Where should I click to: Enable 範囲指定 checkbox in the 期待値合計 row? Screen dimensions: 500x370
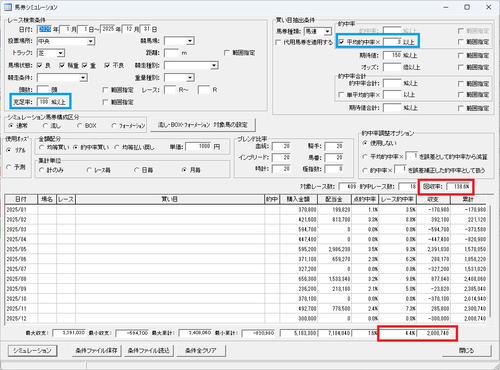461,108
